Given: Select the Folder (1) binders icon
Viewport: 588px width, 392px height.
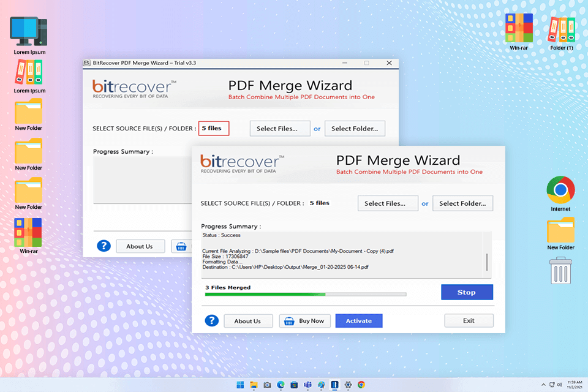Looking at the screenshot, I should point(562,29).
